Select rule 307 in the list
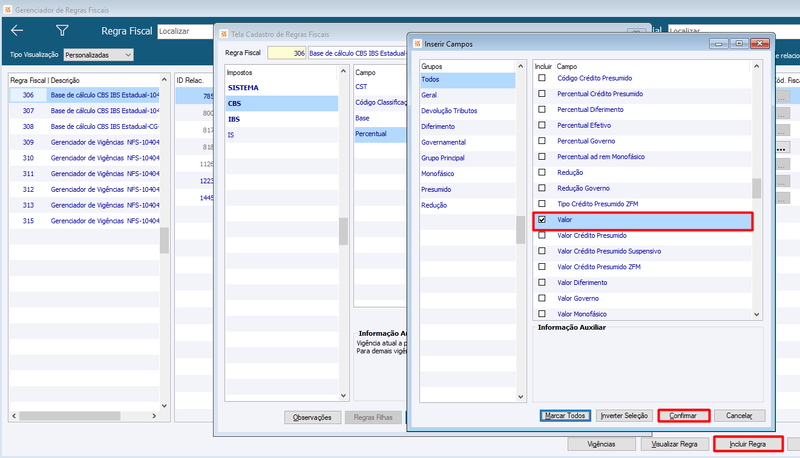Screen dimensions: 800x458 click(85, 111)
